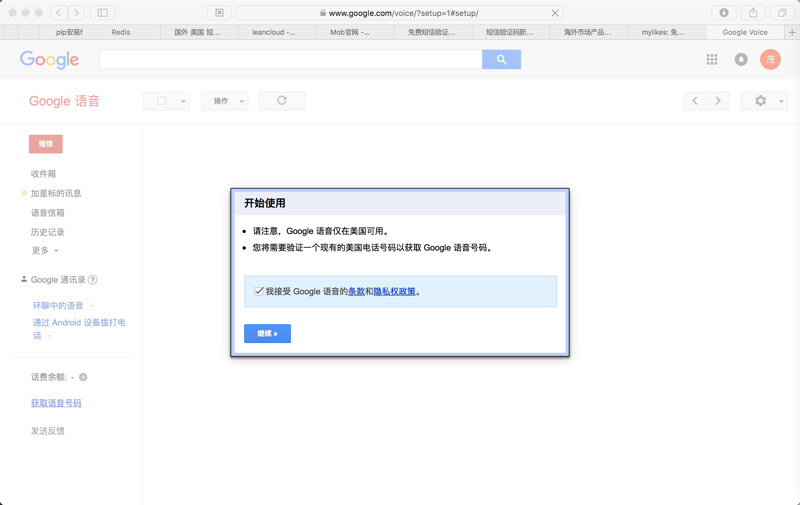The image size is (800, 505).
Task: Open the account avatar menu
Action: pyautogui.click(x=770, y=60)
